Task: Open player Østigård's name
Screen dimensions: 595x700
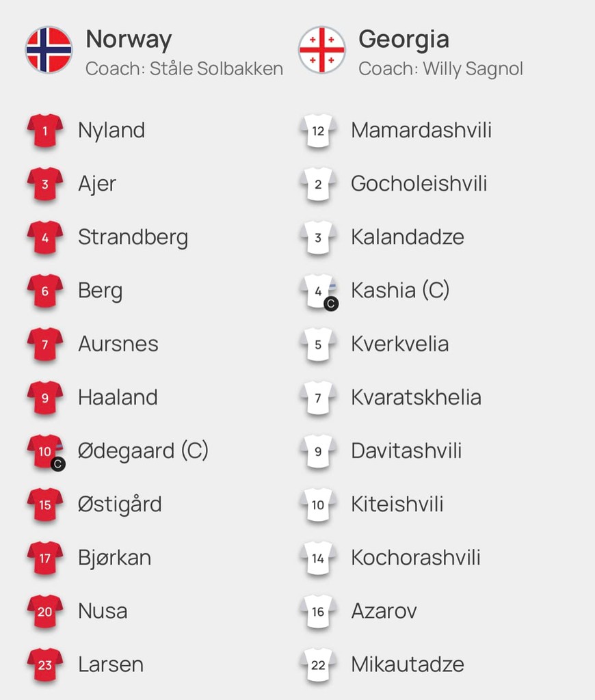Action: tap(120, 504)
